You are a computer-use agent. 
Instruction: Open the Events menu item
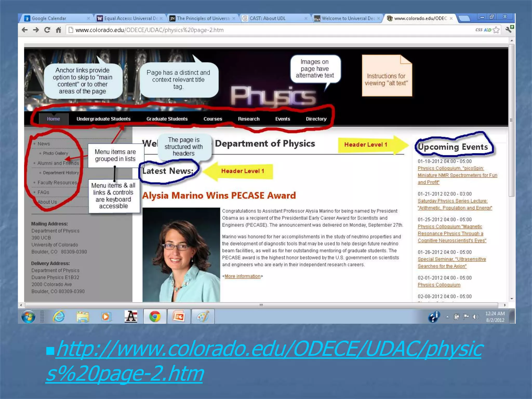(283, 119)
